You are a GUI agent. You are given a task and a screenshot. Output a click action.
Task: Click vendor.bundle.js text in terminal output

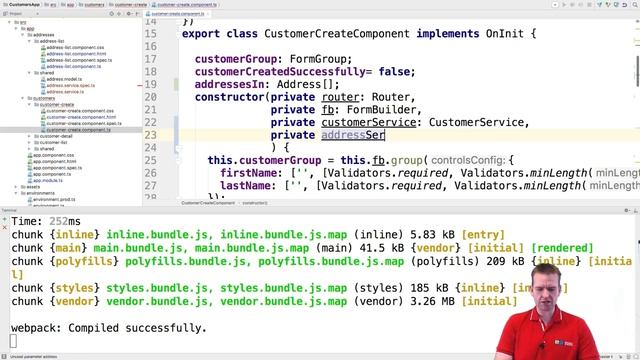157,301
